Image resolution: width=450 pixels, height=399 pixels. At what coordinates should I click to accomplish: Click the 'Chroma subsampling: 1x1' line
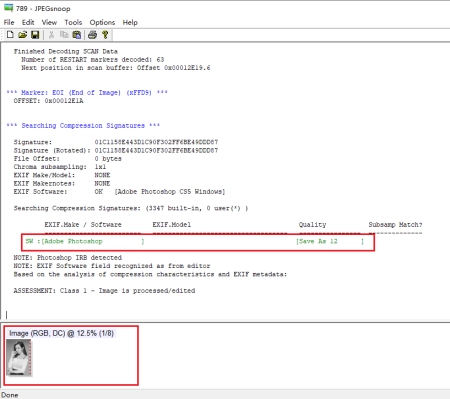pos(60,167)
